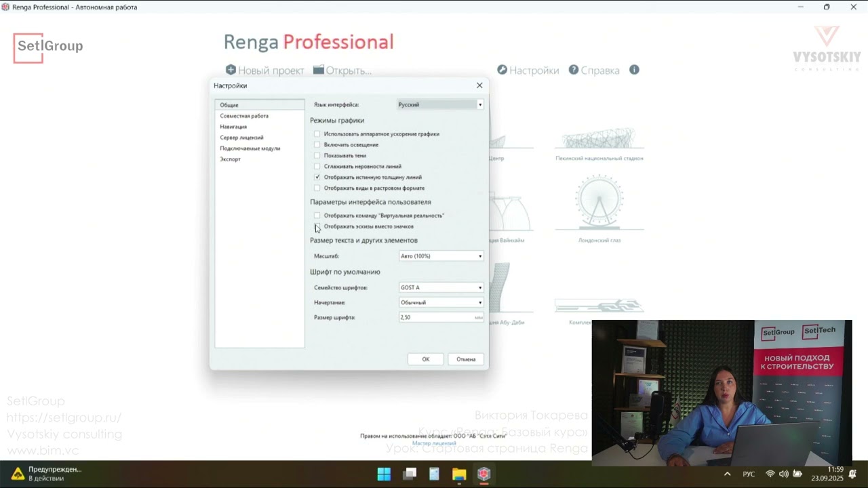Click the Task View taskbar icon
Screen dimensions: 868x488
click(410, 474)
